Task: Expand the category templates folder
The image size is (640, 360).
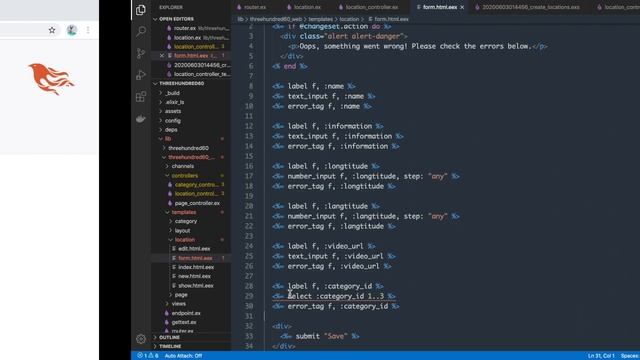Action: point(186,221)
